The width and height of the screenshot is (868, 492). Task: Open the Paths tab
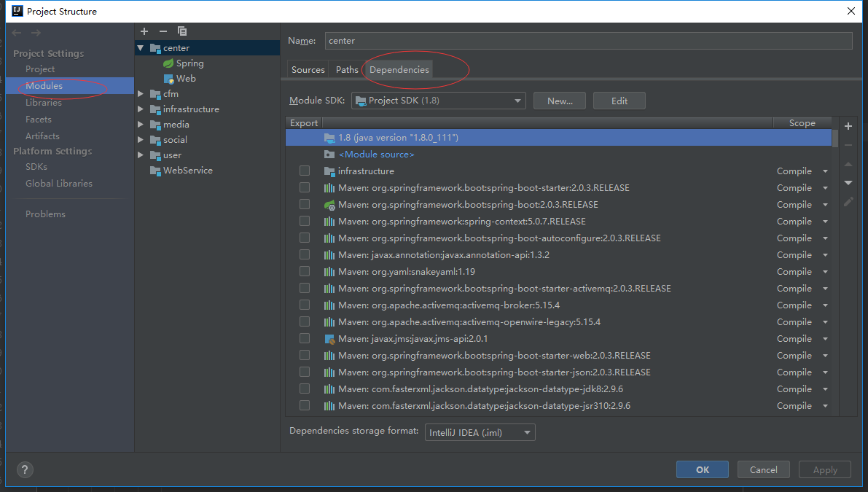pos(347,70)
